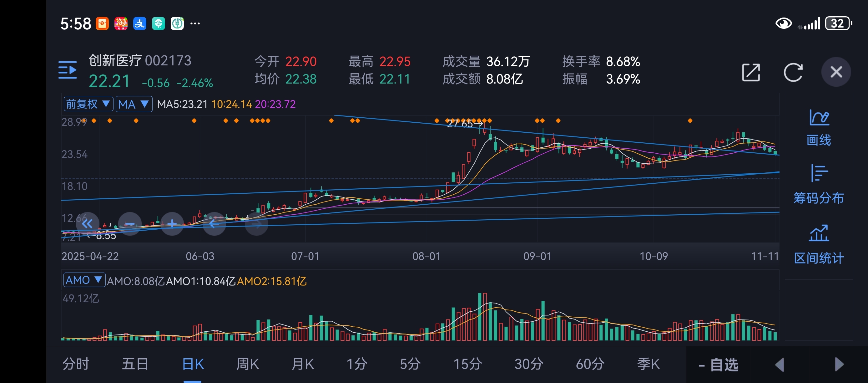Viewport: 868px width, 383px height.
Task: Select the 60分 period tab
Action: point(590,364)
